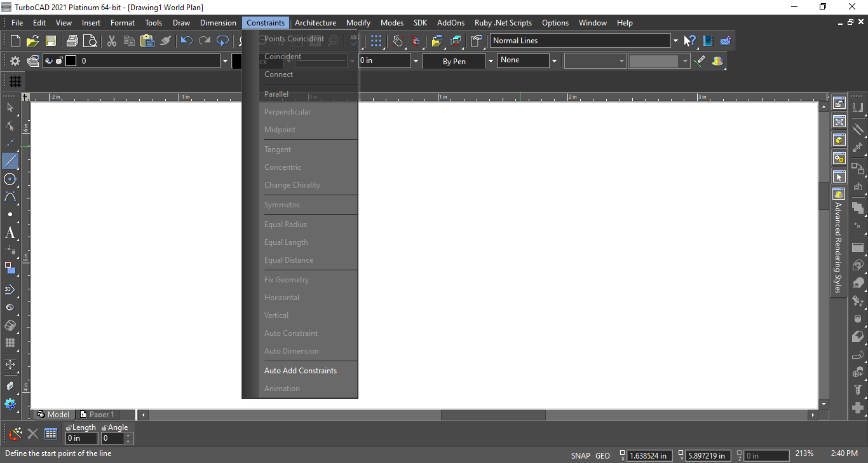Click the What's This help pointer icon

pos(689,41)
